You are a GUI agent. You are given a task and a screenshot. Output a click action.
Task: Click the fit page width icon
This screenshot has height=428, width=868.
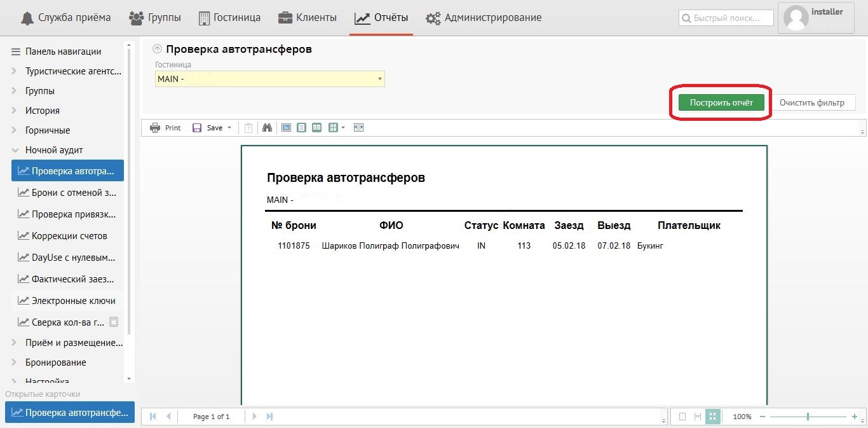click(x=359, y=128)
